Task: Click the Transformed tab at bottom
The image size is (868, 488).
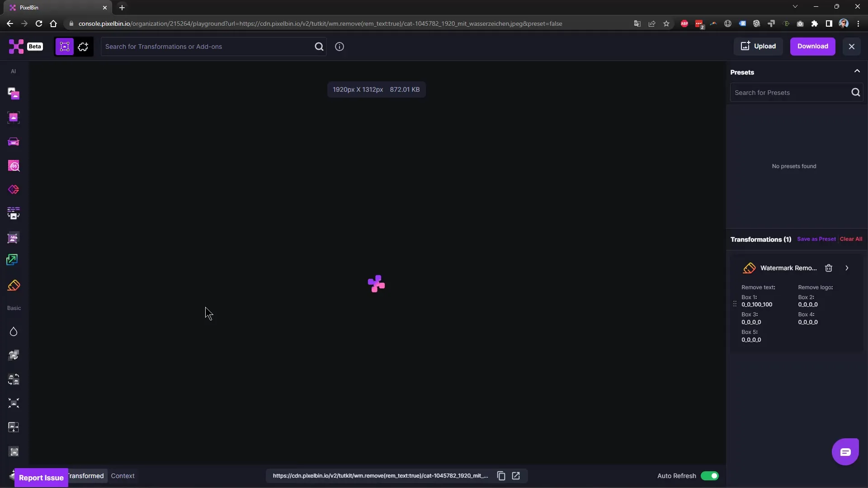Action: (86, 475)
